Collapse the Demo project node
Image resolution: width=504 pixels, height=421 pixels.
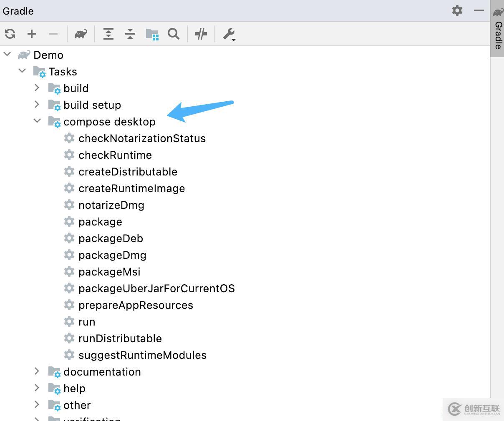pos(7,54)
